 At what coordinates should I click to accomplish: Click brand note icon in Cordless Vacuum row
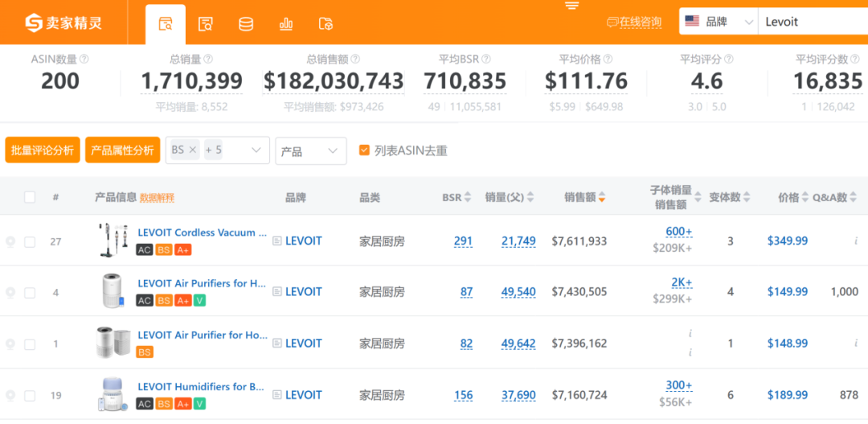(x=277, y=241)
